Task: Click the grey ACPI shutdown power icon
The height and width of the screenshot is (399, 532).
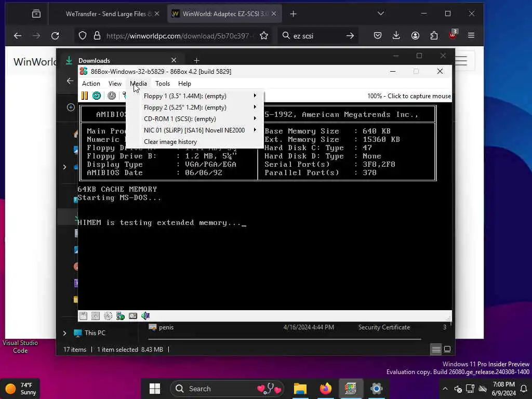Action: [112, 96]
